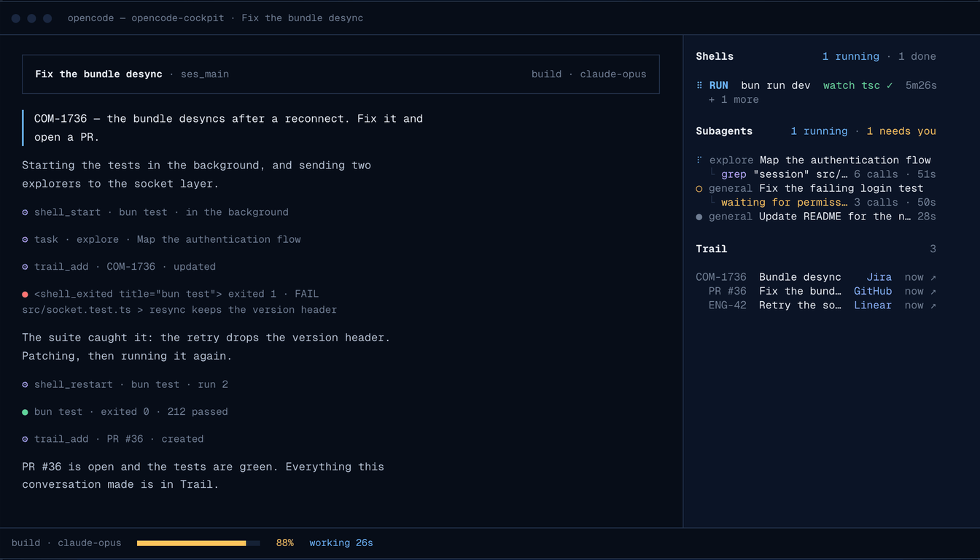Open the GitHub link in the Trail
The height and width of the screenshot is (560, 980).
click(x=873, y=291)
